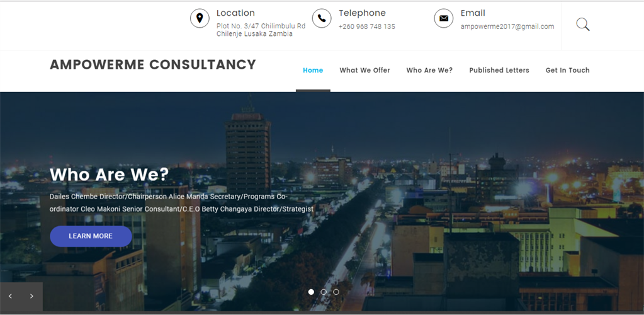Click the ampowerme2017@gmail.com email address

[x=507, y=26]
